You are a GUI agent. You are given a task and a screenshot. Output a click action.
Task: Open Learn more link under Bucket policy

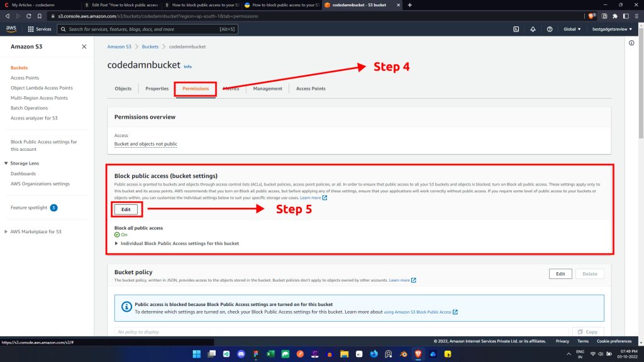click(x=402, y=280)
